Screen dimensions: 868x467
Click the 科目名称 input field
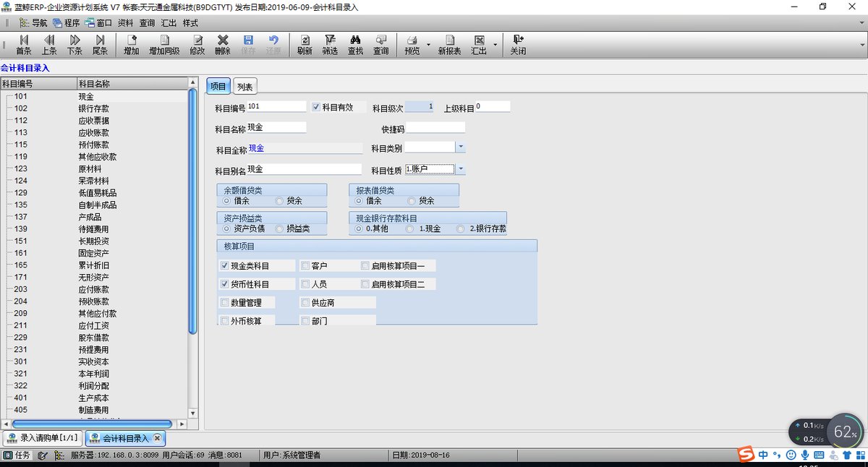tap(276, 127)
